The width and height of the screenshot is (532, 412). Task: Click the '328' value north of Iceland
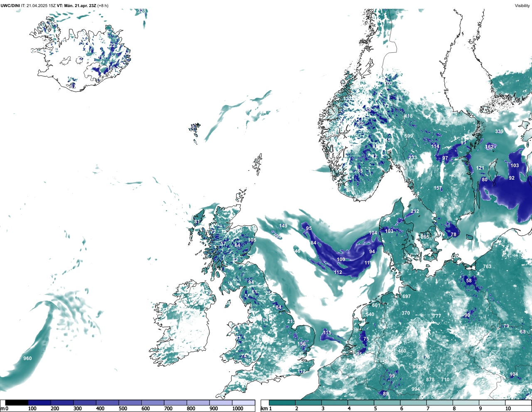point(142,11)
